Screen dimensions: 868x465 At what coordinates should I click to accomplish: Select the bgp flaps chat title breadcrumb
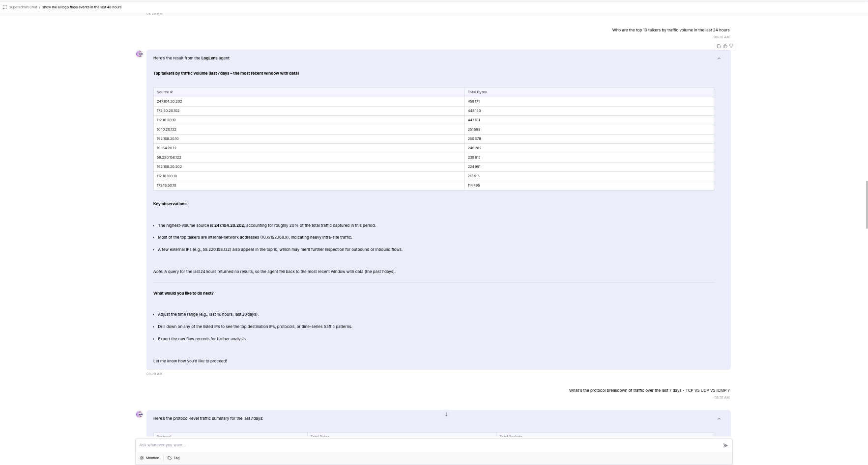pyautogui.click(x=82, y=7)
